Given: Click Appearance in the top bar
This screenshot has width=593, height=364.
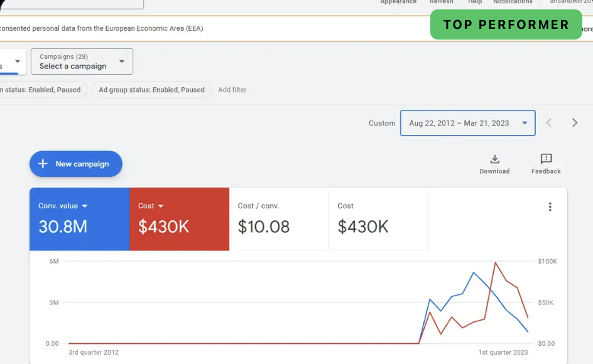Looking at the screenshot, I should 398,2.
